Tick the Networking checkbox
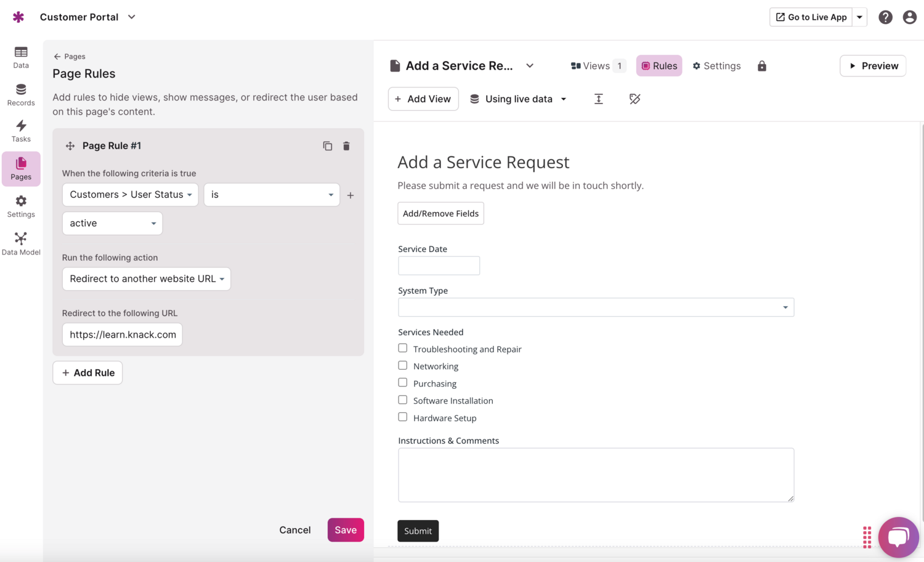This screenshot has height=562, width=924. pyautogui.click(x=403, y=365)
